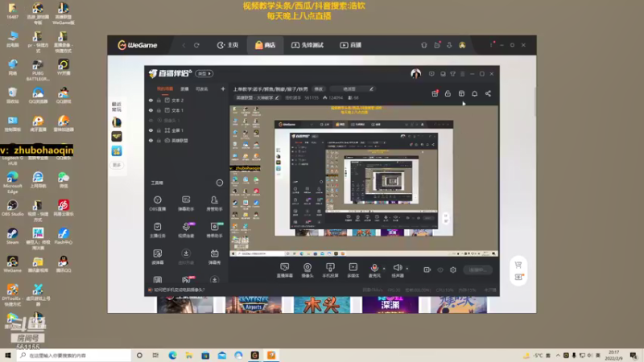Open the WeGame shopping cart floating icon

click(518, 265)
